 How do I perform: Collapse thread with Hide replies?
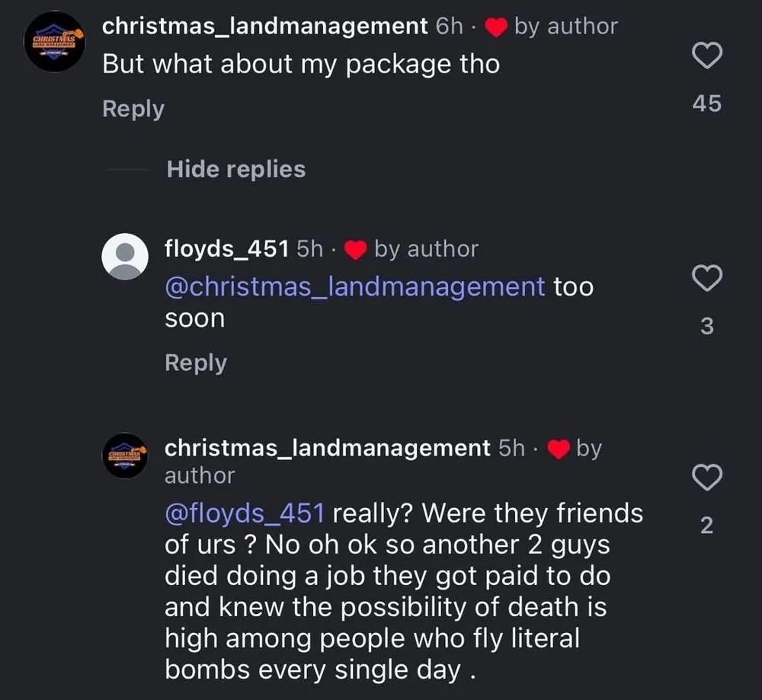click(x=235, y=169)
